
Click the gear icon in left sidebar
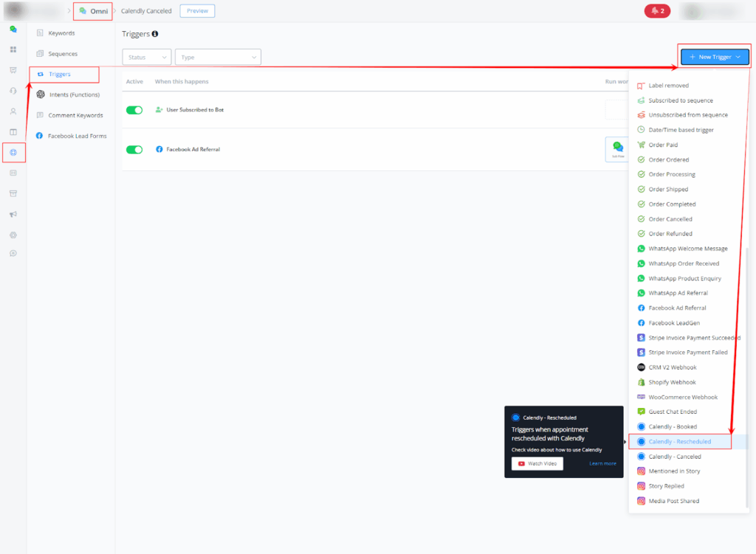click(x=13, y=235)
